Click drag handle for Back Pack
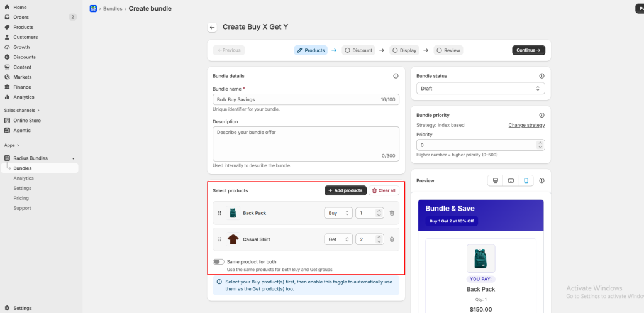The image size is (644, 313). click(219, 213)
